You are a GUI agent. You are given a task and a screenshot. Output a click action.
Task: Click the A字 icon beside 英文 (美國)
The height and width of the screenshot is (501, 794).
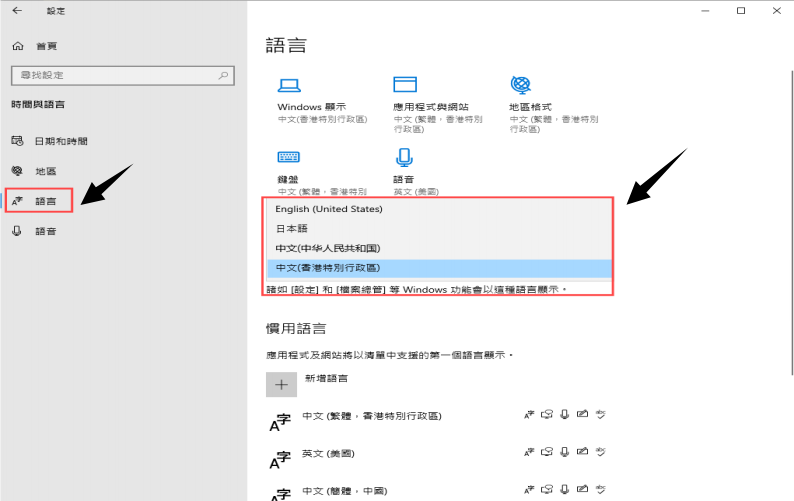(280, 460)
